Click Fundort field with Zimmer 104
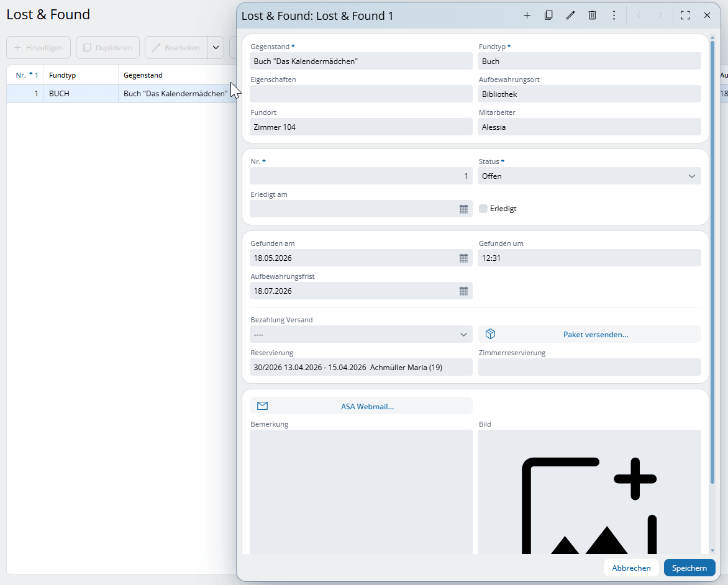The width and height of the screenshot is (728, 585). point(361,127)
